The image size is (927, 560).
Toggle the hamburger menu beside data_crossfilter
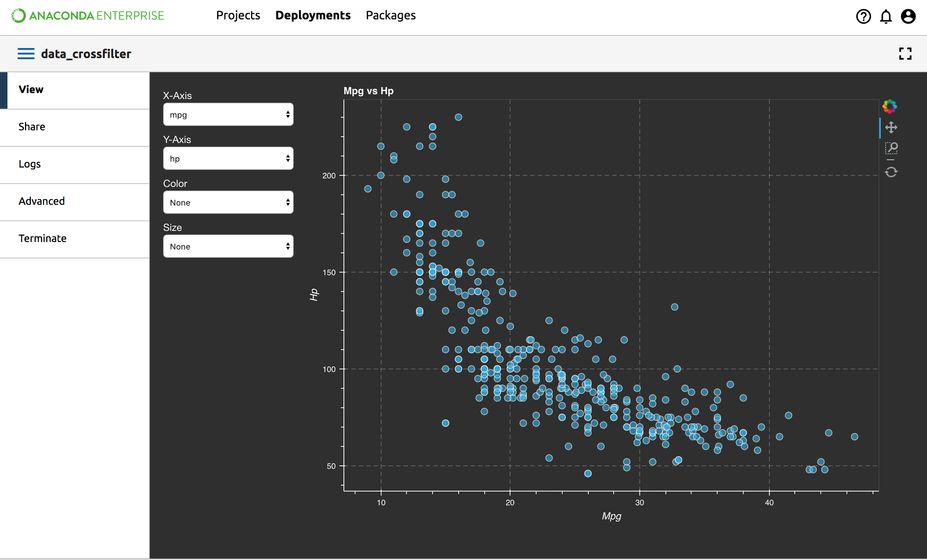tap(26, 54)
